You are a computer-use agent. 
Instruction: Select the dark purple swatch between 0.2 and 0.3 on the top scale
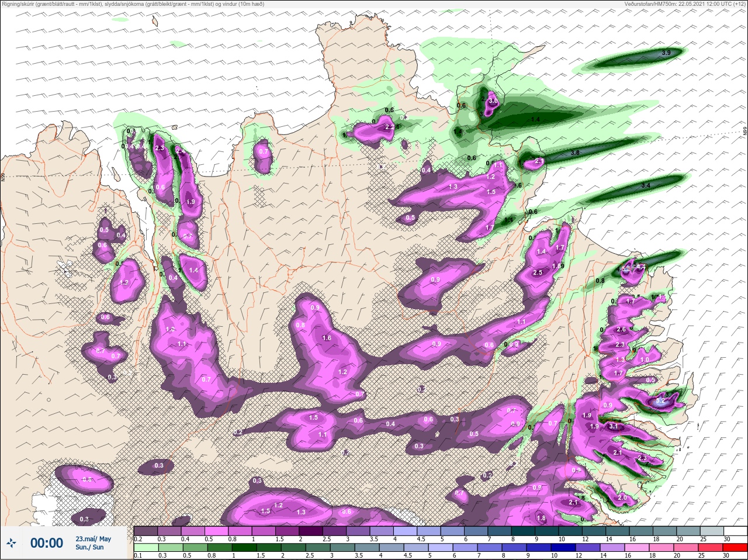pos(147,531)
